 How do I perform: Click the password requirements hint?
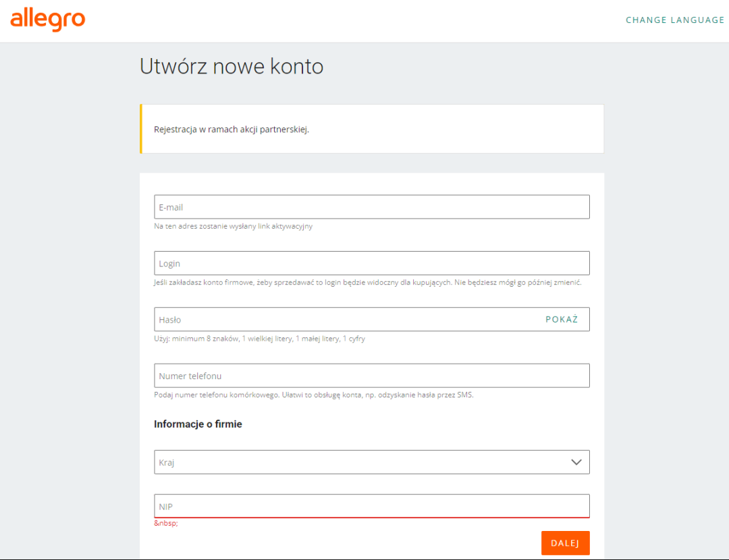pyautogui.click(x=259, y=339)
